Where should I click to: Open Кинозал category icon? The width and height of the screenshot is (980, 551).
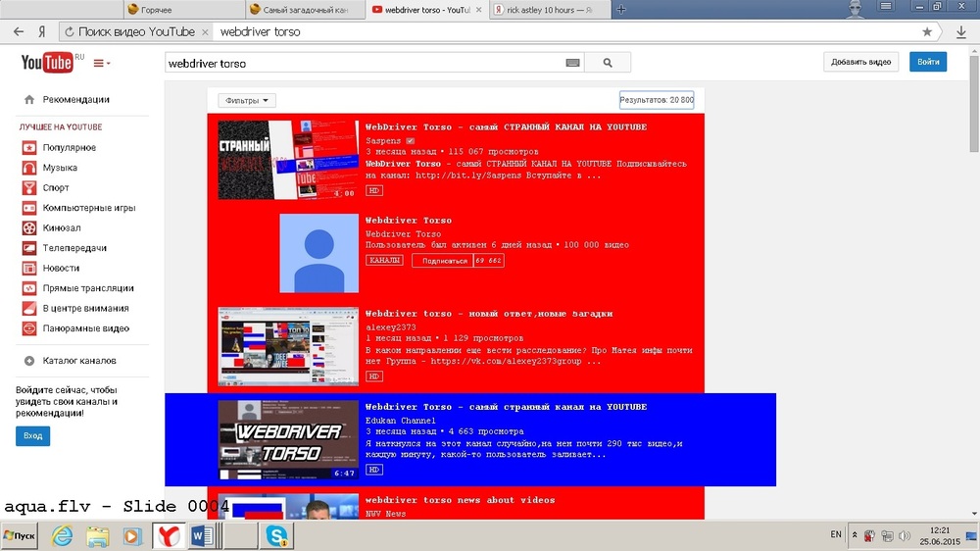(29, 227)
